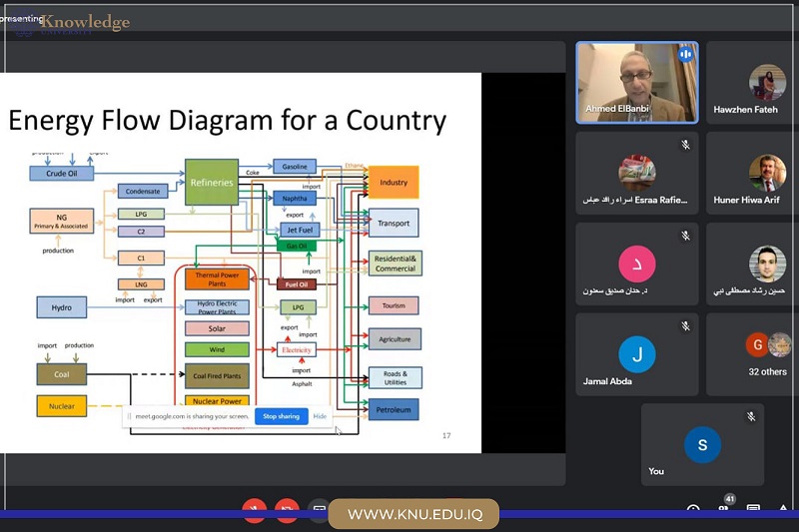The width and height of the screenshot is (799, 532).
Task: Click the Hydro source box
Action: coord(62,308)
